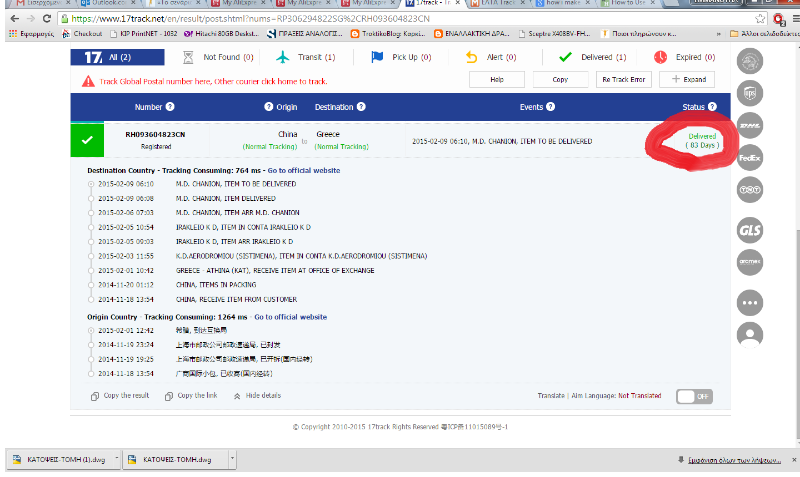
Task: Toggle the translation OFF switch
Action: [694, 396]
